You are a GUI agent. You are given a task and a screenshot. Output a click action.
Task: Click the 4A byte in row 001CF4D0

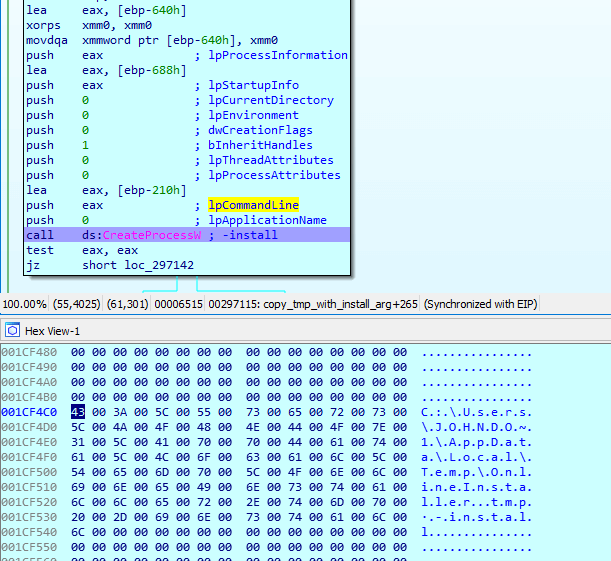(120, 427)
